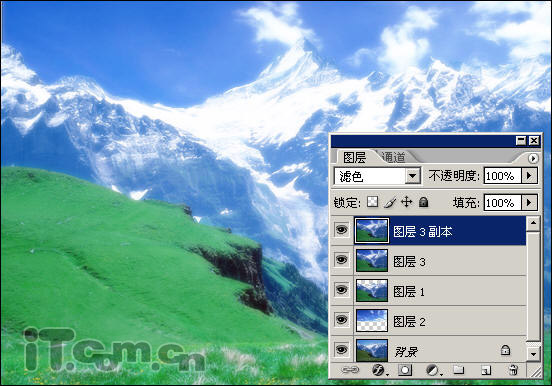Viewport: 552px width, 386px height.
Task: Hide the 图层 1 layer
Action: (x=341, y=290)
